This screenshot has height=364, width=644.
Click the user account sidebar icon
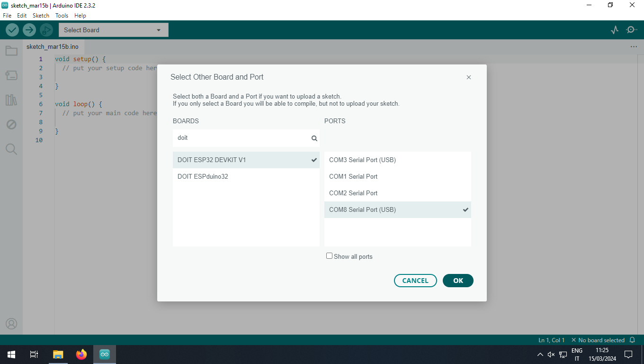[x=11, y=324]
